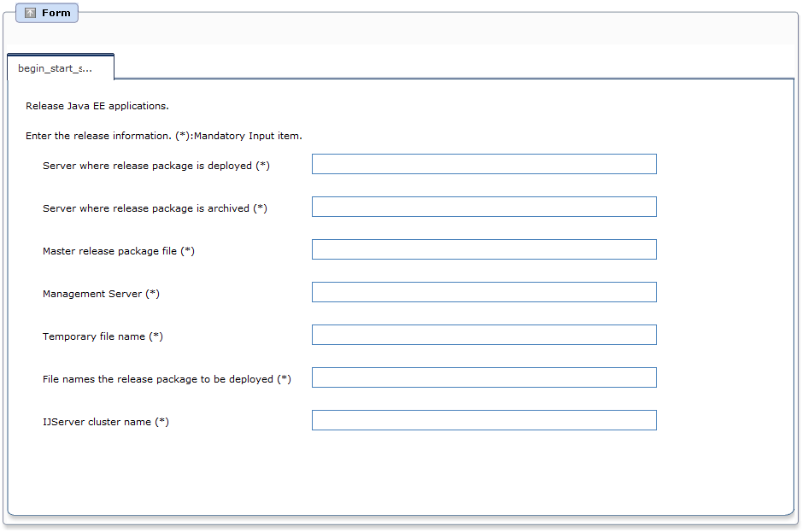Click the 'Release Java EE applications.' text
This screenshot has height=532, width=804.
coord(97,106)
